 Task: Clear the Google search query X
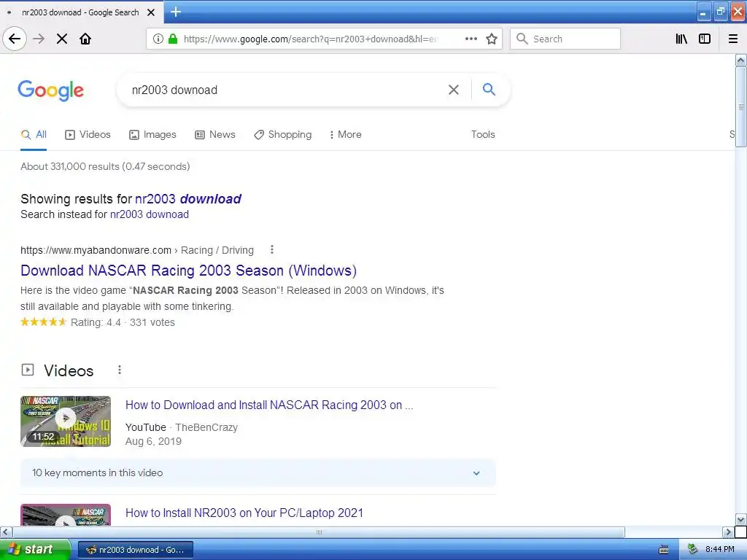[454, 90]
